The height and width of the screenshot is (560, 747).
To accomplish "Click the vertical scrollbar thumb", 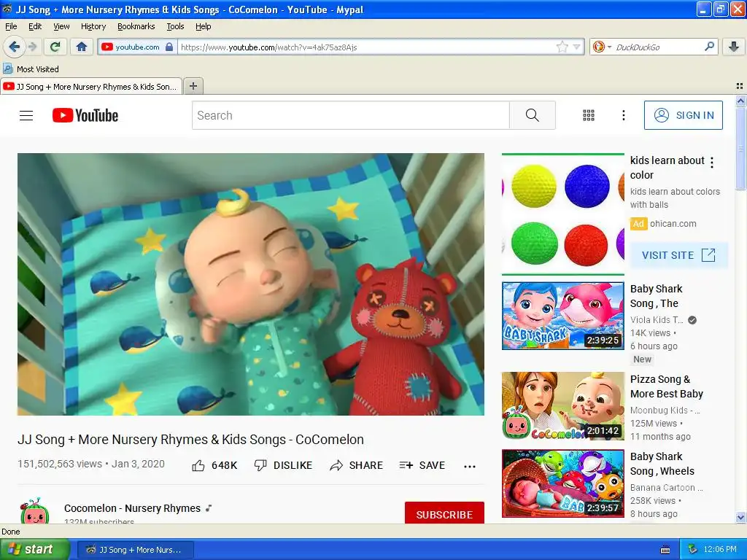I will click(740, 148).
